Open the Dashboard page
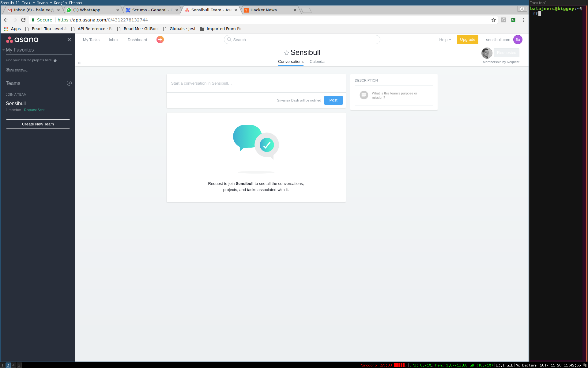Viewport: 588px width, 368px height. click(137, 40)
